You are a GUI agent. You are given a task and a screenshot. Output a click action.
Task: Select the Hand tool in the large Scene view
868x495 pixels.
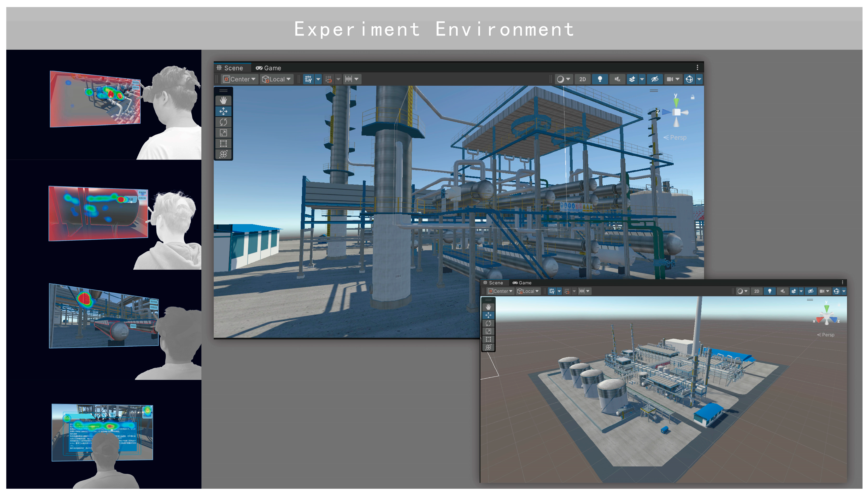pos(223,100)
